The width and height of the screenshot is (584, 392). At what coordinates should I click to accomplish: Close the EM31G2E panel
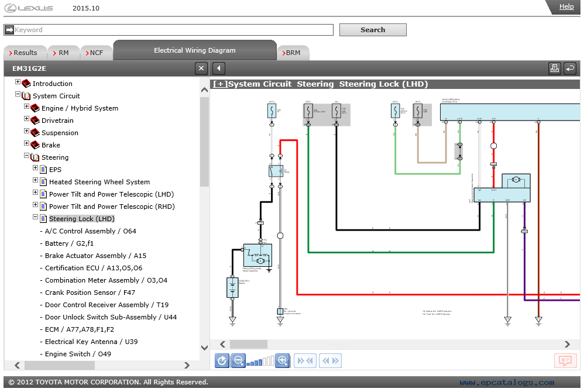201,68
